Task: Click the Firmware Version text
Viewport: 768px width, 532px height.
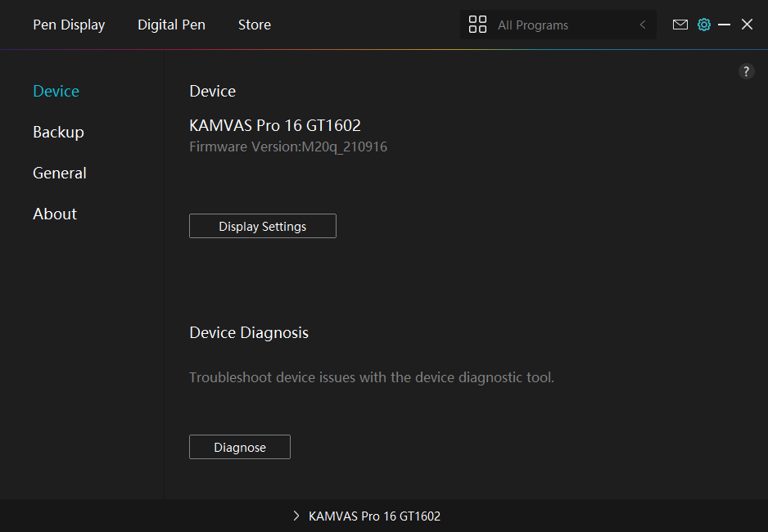Action: click(288, 147)
